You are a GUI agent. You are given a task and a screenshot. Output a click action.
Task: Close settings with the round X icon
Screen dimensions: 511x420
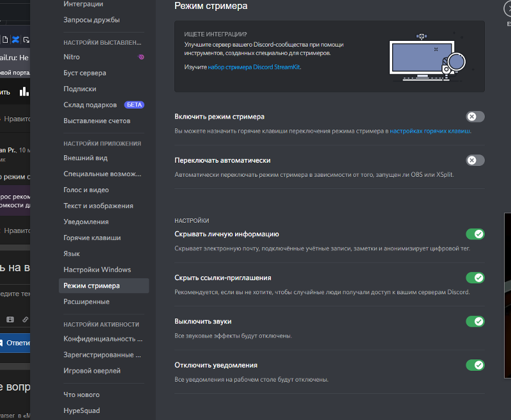point(508,9)
